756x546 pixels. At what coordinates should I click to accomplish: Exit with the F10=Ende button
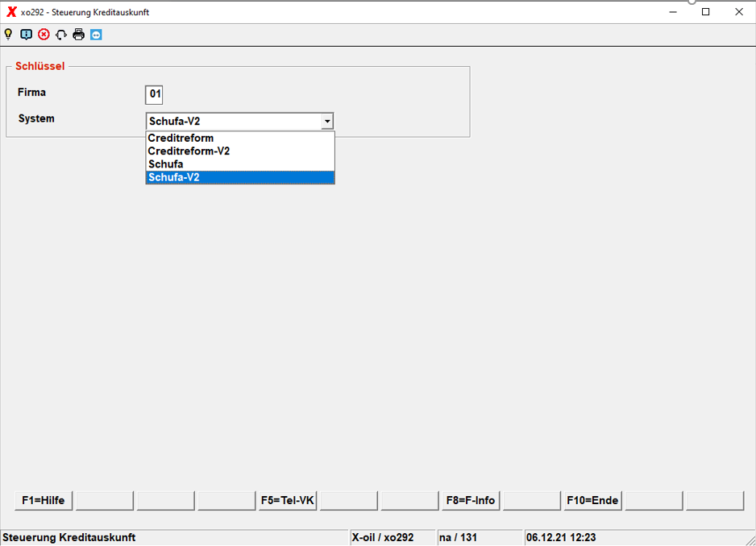pyautogui.click(x=592, y=500)
